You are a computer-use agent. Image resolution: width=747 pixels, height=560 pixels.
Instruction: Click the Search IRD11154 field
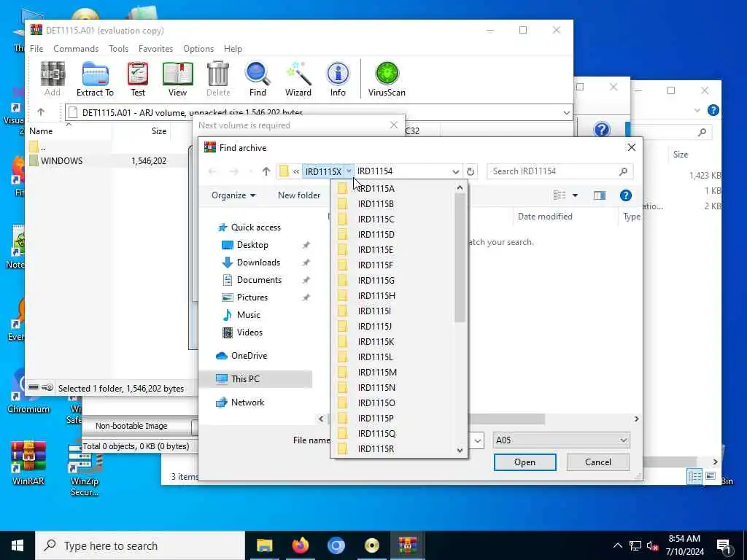554,171
